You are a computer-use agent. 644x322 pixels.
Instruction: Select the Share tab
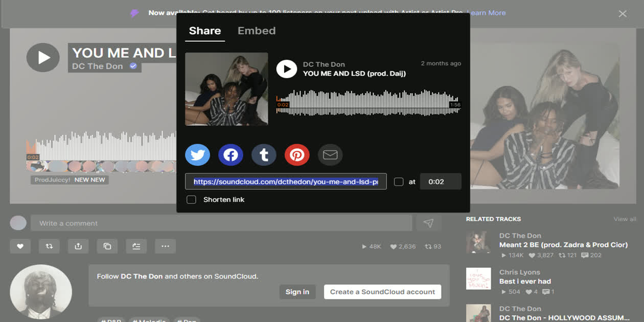coord(204,31)
